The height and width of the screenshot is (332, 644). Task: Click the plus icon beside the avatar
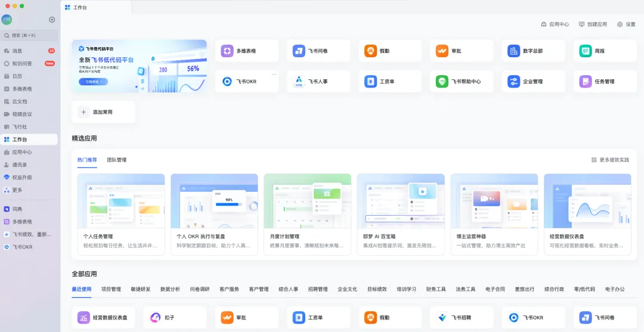[52, 20]
